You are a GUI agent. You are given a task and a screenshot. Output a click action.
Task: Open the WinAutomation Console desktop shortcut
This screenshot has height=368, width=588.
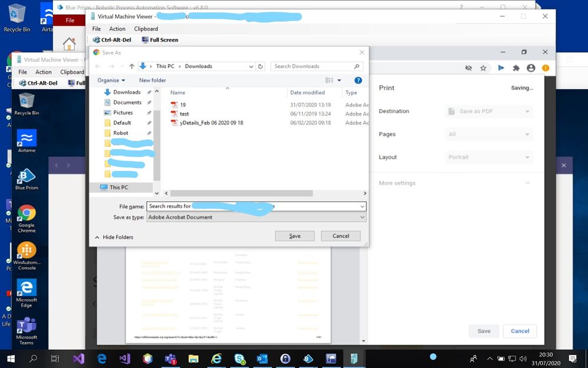[27, 256]
